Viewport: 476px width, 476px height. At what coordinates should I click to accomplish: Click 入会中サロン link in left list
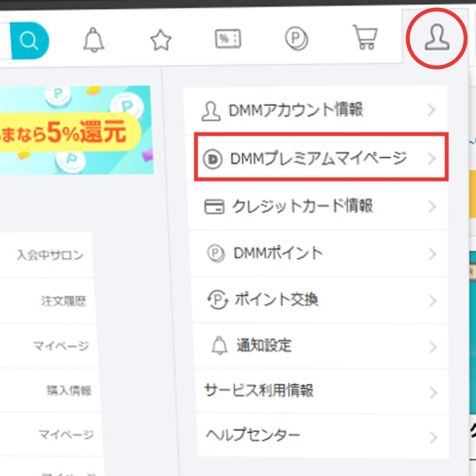tap(50, 255)
